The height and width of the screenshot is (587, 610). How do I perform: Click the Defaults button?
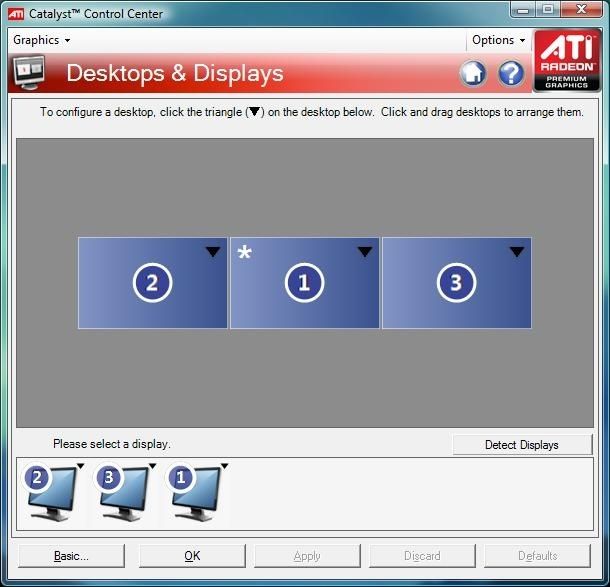537,556
